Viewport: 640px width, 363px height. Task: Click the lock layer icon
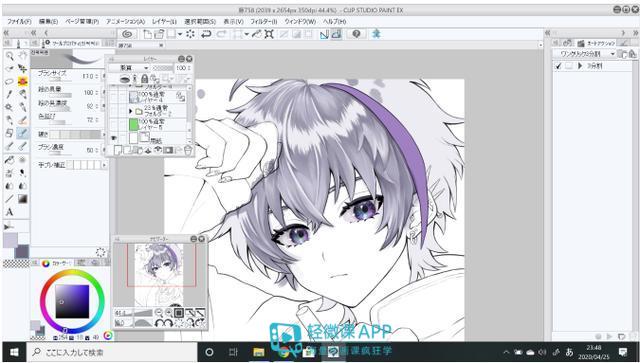(144, 79)
